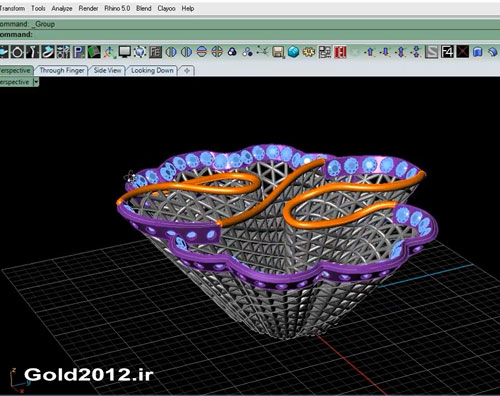Open the Clayoo menu
This screenshot has width=500, height=396.
point(166,8)
